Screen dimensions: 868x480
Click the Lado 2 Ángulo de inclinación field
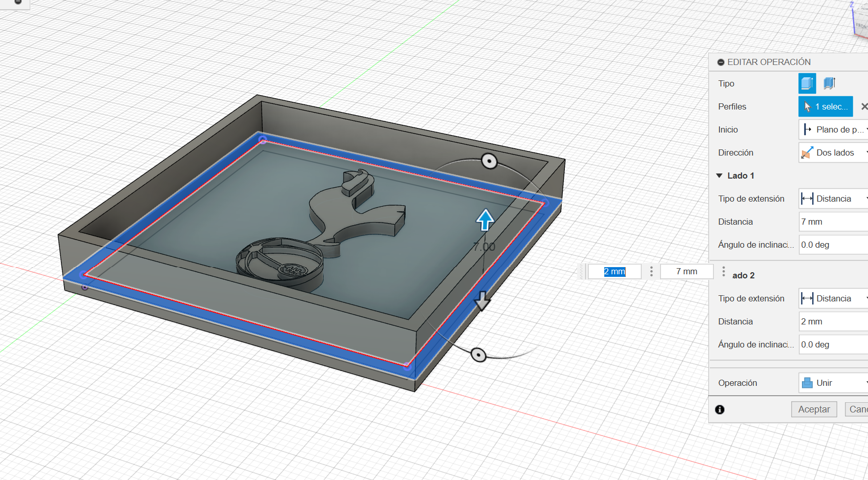click(x=834, y=344)
